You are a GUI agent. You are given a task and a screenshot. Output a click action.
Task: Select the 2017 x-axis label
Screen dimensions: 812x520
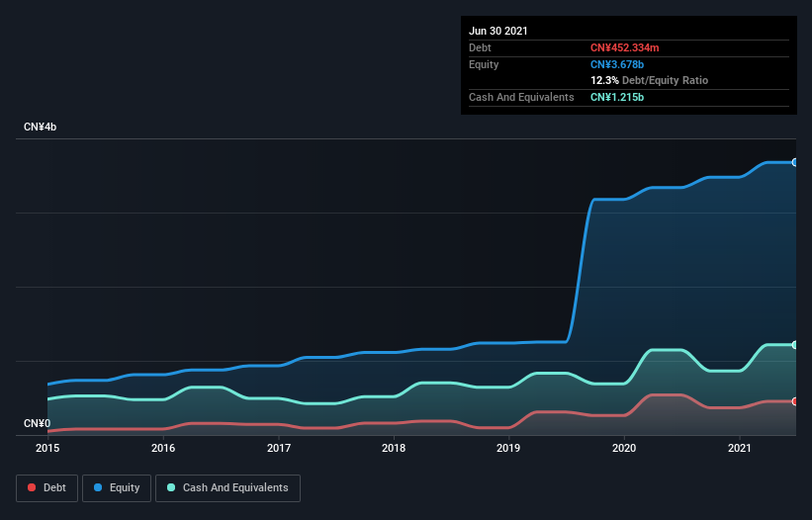tap(279, 448)
